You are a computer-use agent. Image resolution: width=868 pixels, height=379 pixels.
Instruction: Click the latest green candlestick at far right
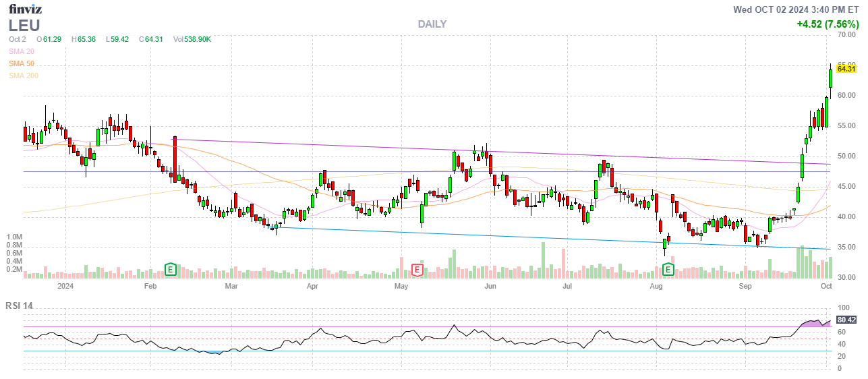(x=830, y=77)
